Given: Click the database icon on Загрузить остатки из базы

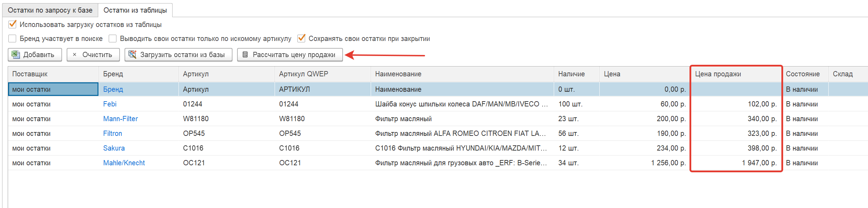Looking at the screenshot, I should tap(133, 55).
